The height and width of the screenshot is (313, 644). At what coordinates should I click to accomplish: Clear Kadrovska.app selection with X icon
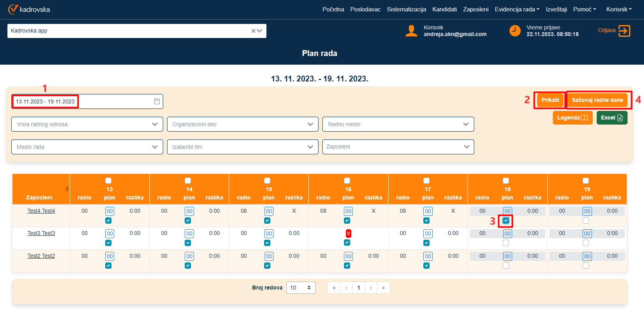coord(253,31)
